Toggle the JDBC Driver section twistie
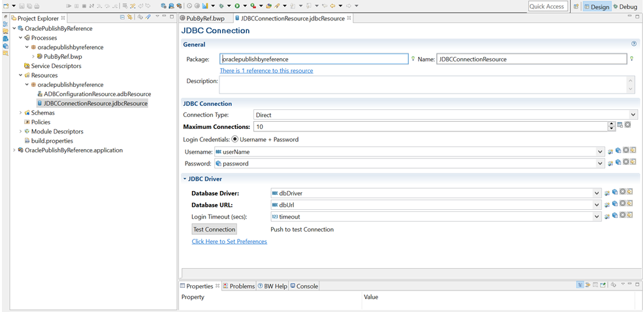The height and width of the screenshot is (312, 644). (x=185, y=179)
